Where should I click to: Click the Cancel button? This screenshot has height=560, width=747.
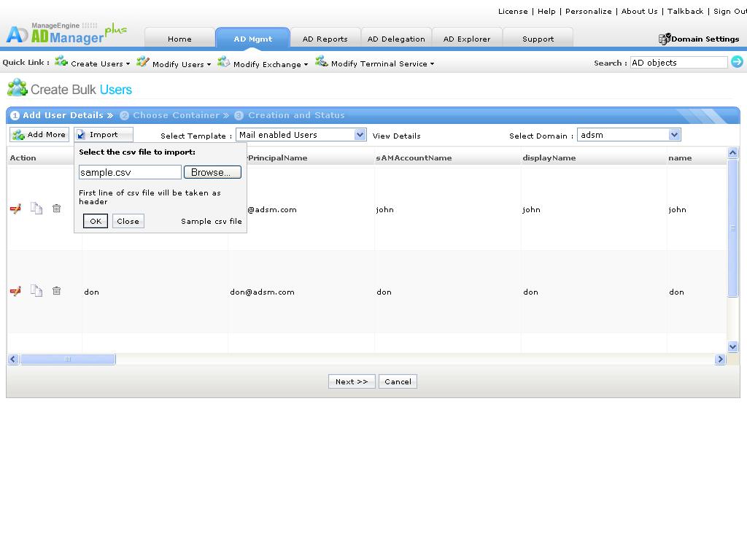[398, 381]
